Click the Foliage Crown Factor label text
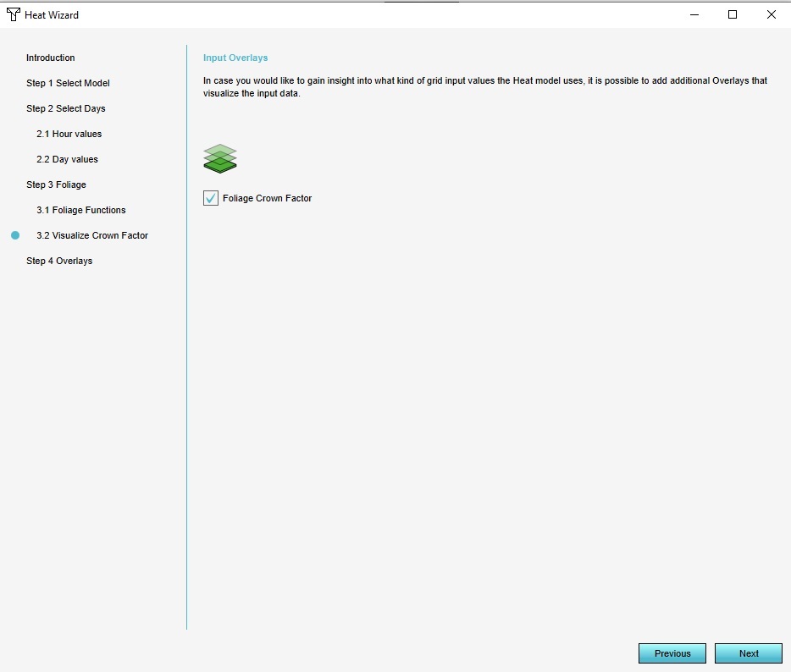Image resolution: width=791 pixels, height=672 pixels. (267, 198)
